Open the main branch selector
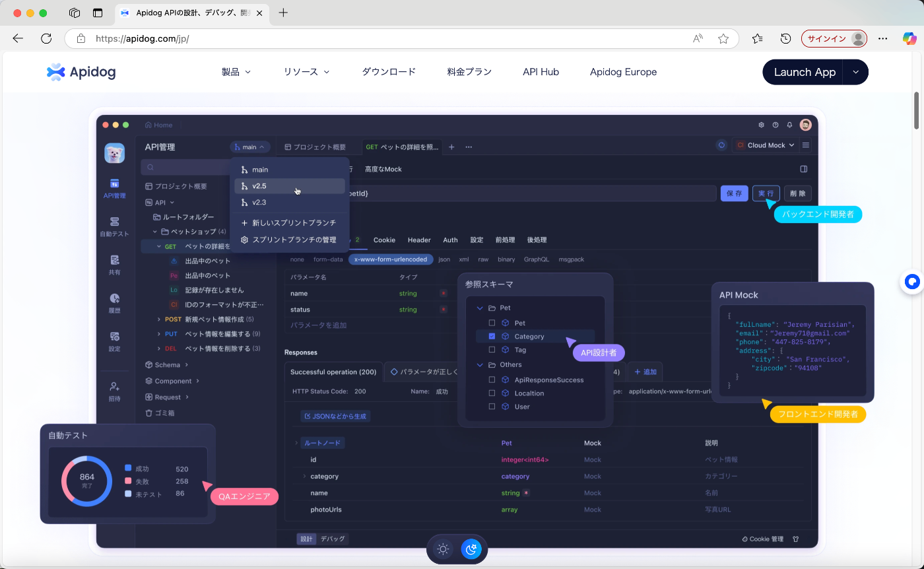Image resolution: width=924 pixels, height=569 pixels. [x=249, y=147]
